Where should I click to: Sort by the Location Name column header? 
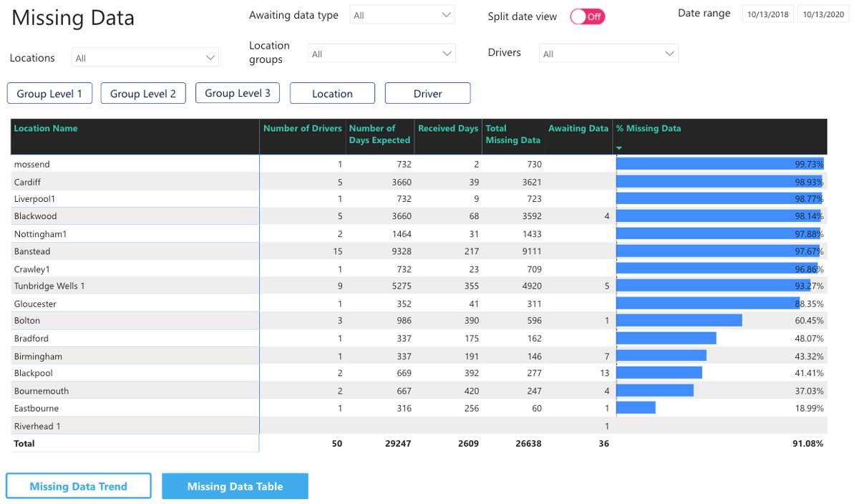tap(46, 129)
